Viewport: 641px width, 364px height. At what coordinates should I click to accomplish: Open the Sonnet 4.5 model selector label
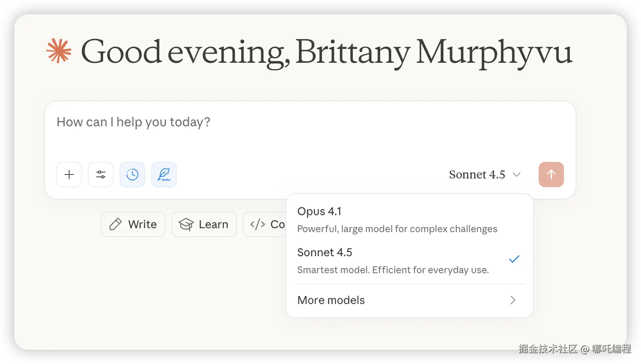[x=477, y=174]
